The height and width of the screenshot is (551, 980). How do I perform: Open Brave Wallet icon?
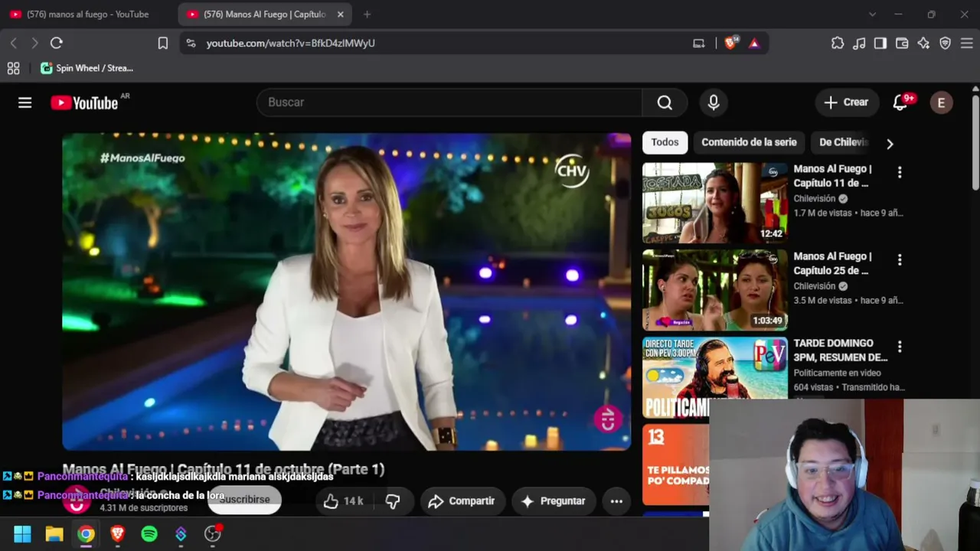point(902,44)
